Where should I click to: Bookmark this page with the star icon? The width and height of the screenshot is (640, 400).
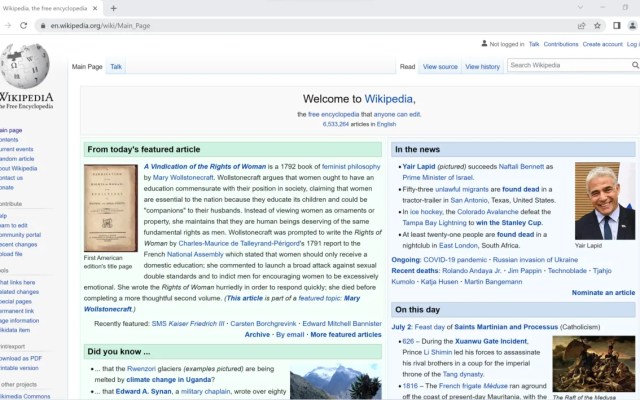click(597, 26)
